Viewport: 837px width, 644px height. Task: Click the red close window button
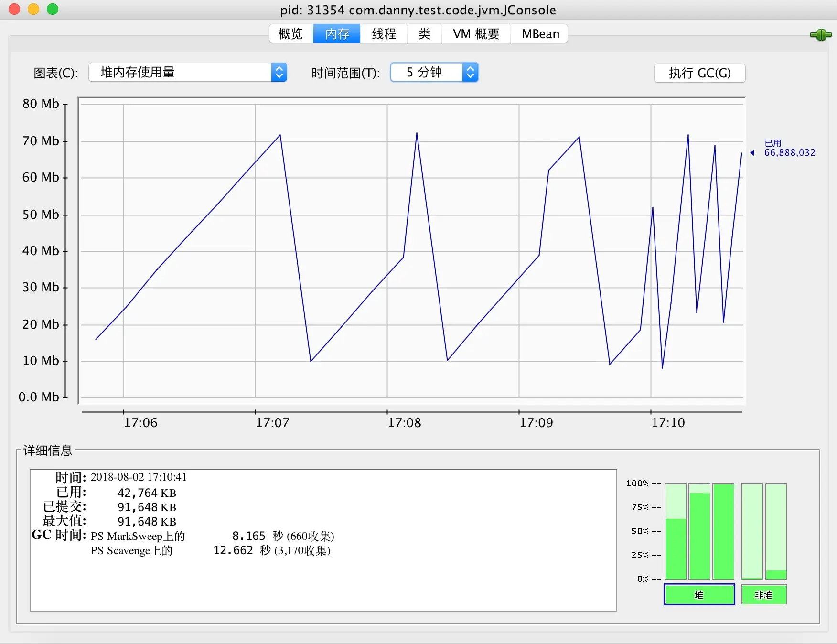click(14, 9)
